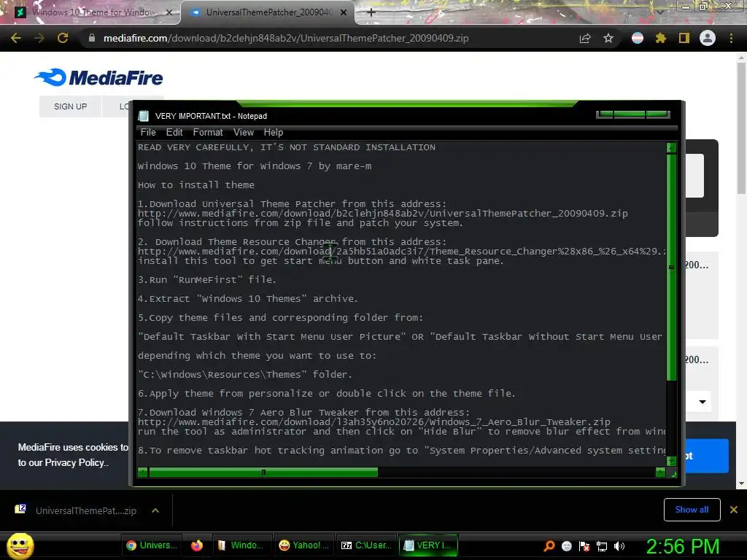Image resolution: width=747 pixels, height=560 pixels.
Task: Click the Notepad vertical scrollbar thumb
Action: tap(671, 267)
